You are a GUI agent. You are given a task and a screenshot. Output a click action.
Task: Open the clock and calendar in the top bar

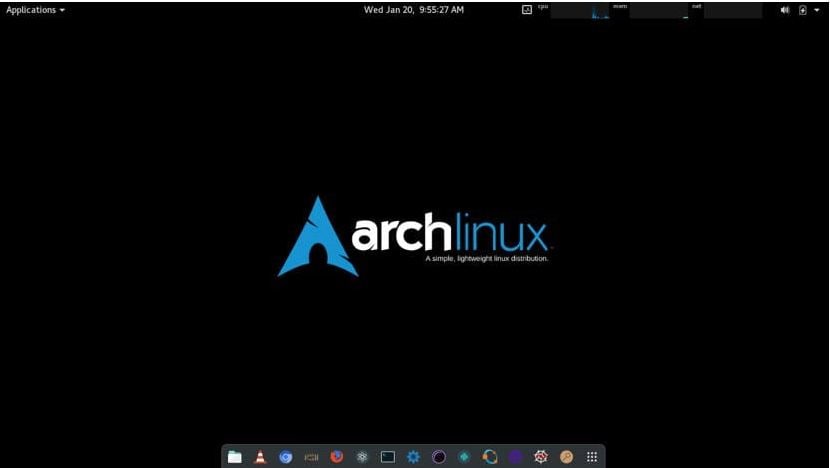(413, 10)
